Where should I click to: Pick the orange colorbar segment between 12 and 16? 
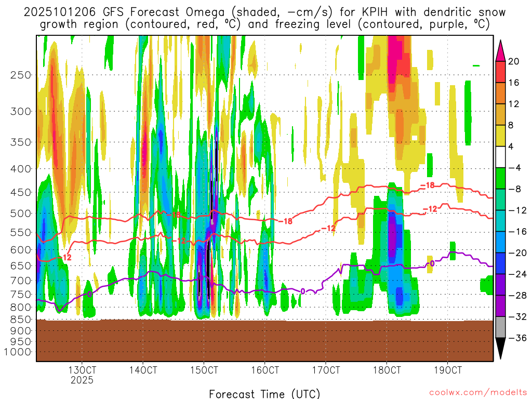pos(501,93)
